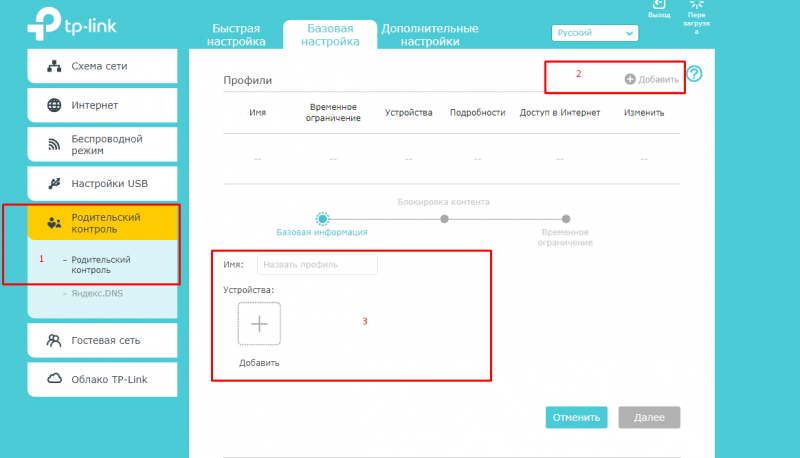800x458 pixels.
Task: Open Схема сети network map icon
Action: click(x=55, y=67)
